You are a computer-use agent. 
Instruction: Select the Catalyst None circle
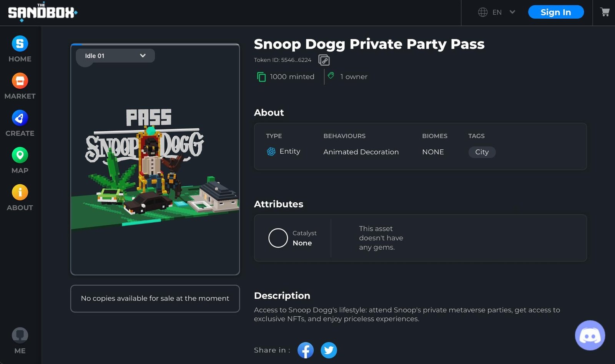point(278,238)
